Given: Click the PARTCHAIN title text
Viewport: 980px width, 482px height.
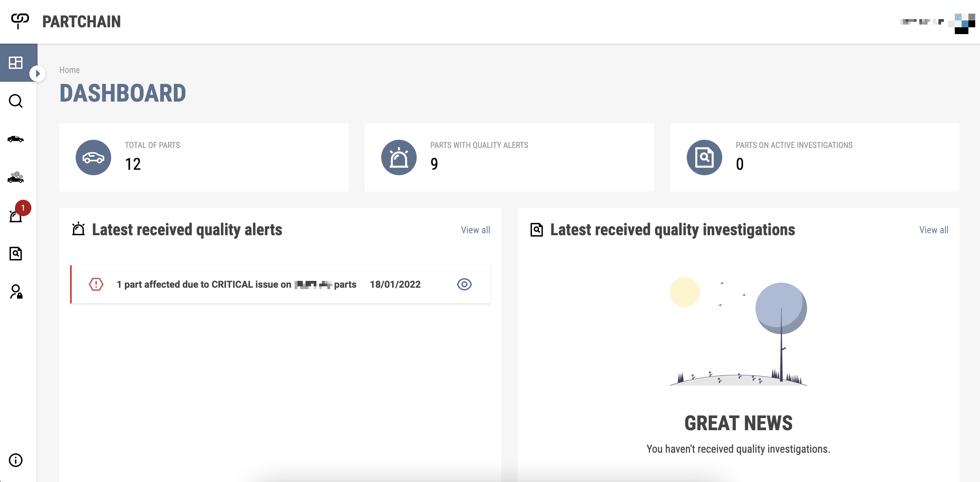Looking at the screenshot, I should [81, 22].
